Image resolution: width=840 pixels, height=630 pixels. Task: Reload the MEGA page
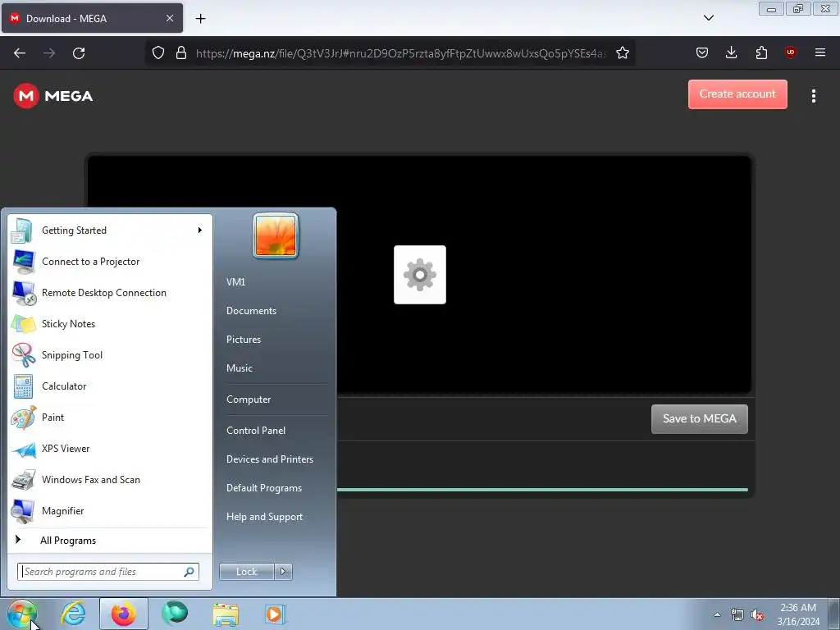click(79, 53)
